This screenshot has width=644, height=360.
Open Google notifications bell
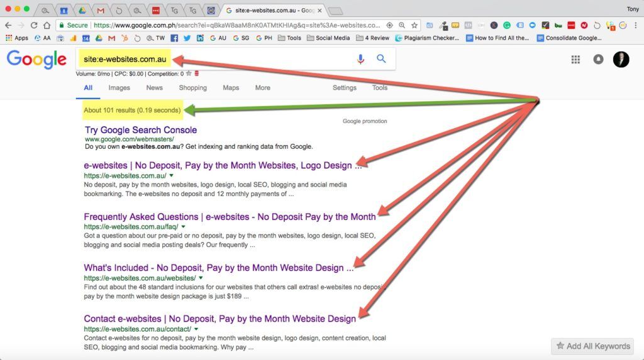click(599, 60)
